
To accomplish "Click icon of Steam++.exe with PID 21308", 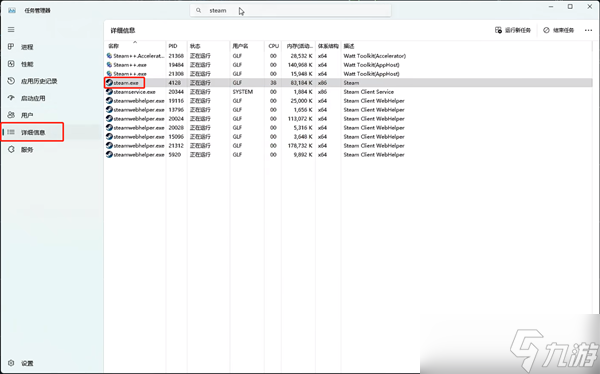I will (109, 73).
